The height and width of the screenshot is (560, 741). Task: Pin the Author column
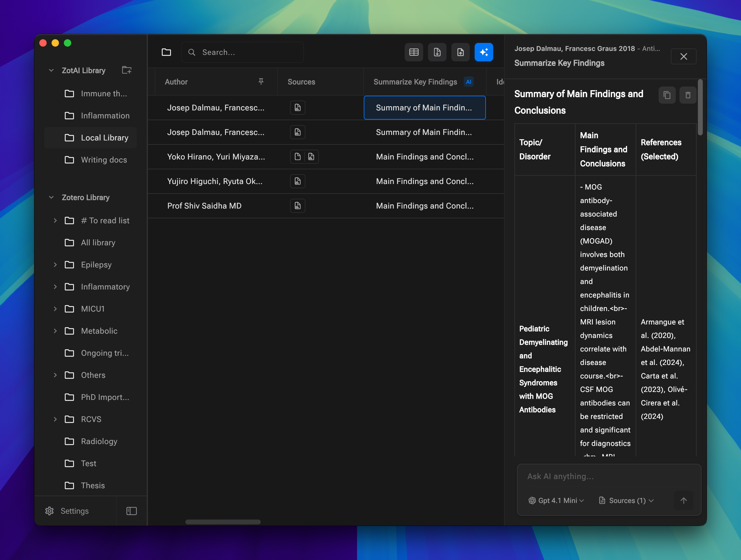(x=261, y=81)
